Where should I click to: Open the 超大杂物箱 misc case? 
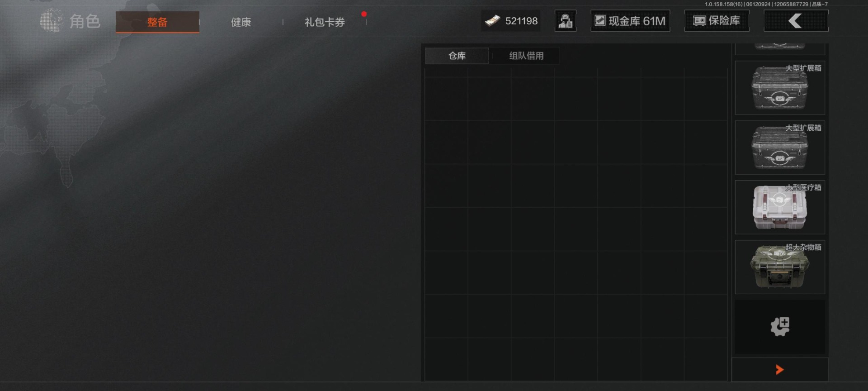click(780, 267)
